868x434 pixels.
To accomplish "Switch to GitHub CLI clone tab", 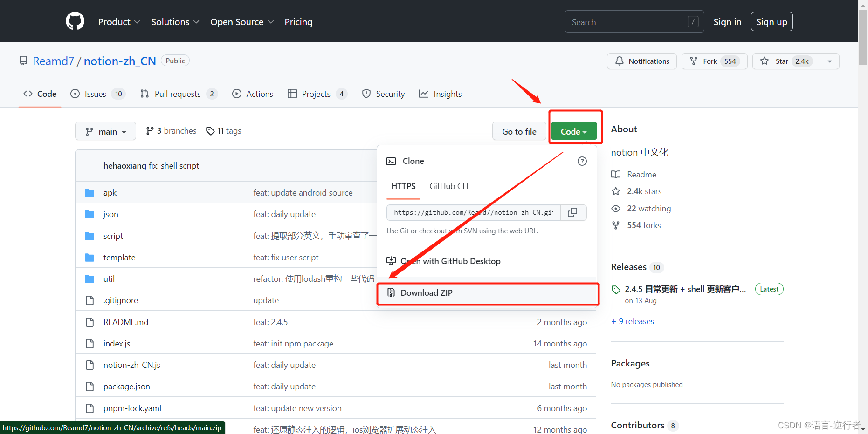I will point(449,186).
